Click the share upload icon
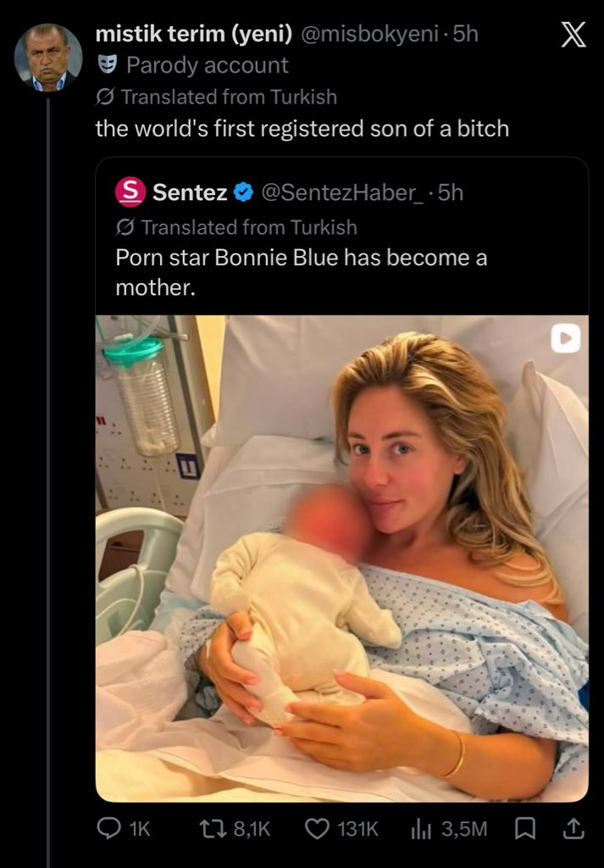The image size is (604, 868). pyautogui.click(x=573, y=828)
